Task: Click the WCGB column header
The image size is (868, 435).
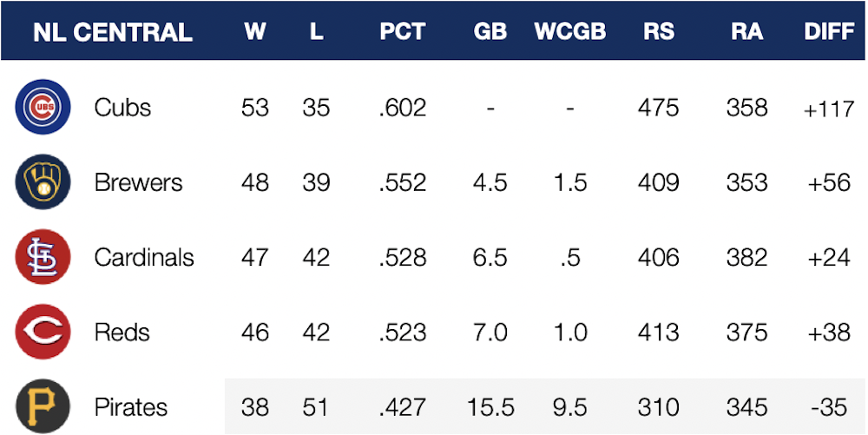Action: [570, 32]
